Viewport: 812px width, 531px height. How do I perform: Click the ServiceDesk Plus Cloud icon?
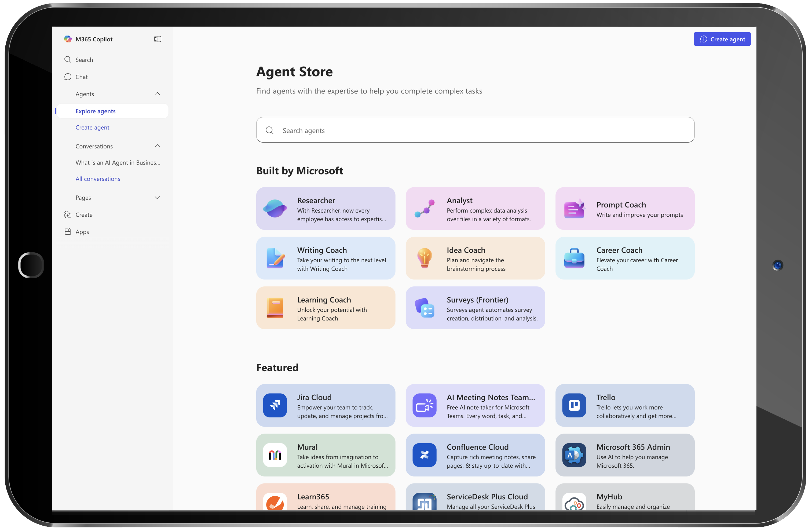425,502
